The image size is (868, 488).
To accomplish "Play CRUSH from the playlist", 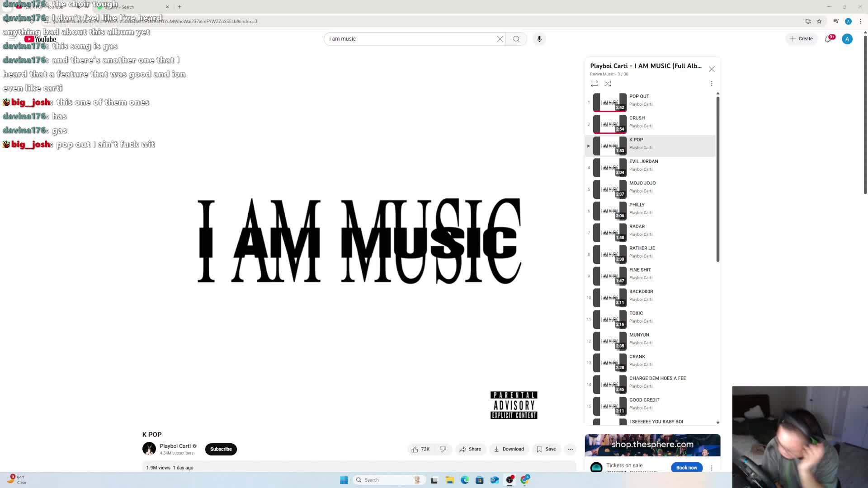I will point(651,124).
